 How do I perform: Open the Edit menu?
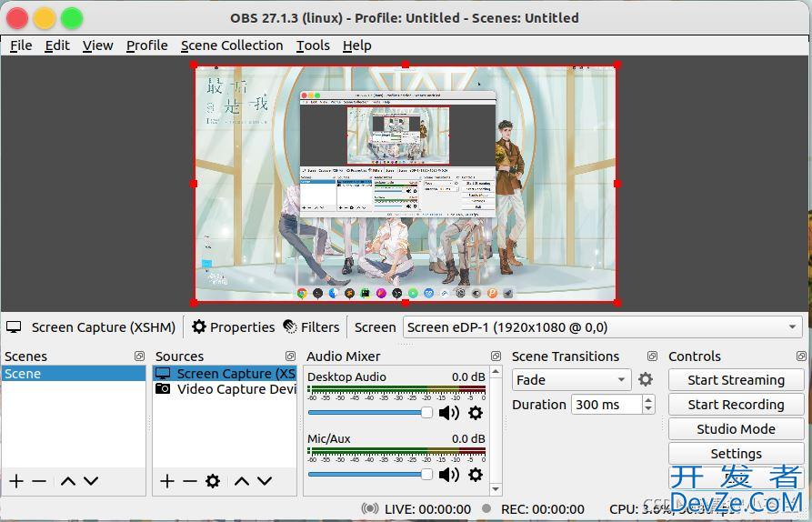(x=57, y=45)
